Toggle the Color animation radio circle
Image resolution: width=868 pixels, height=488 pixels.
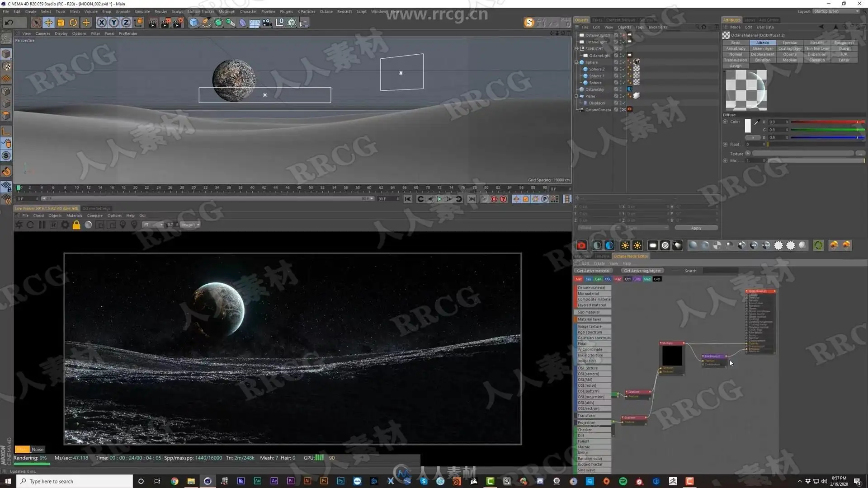click(725, 122)
